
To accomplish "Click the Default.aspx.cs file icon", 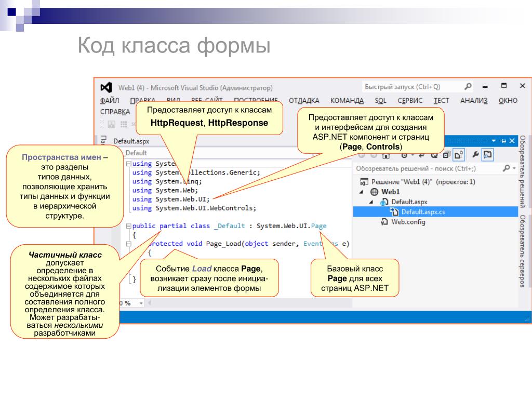I will click(394, 212).
